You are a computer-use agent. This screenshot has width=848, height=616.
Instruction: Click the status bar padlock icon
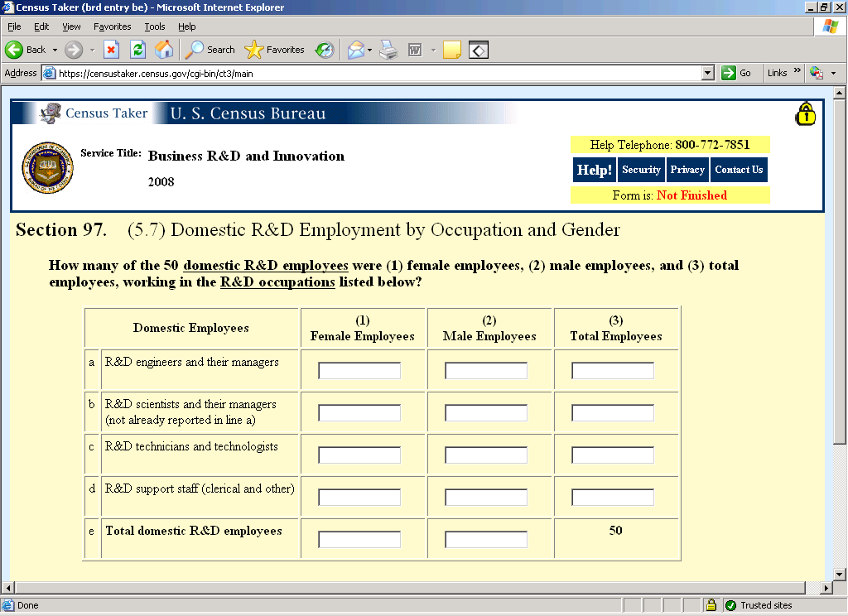click(x=711, y=604)
